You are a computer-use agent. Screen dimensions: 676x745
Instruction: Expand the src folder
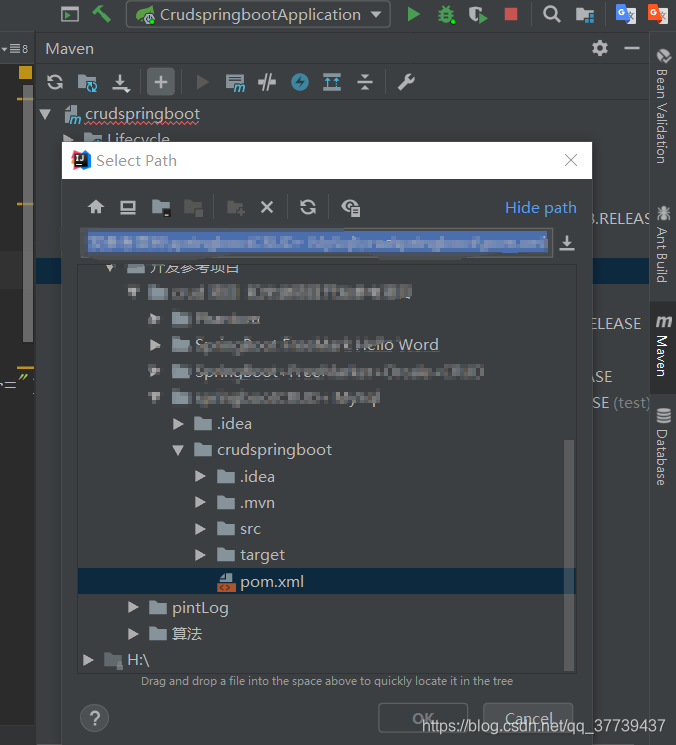point(200,529)
